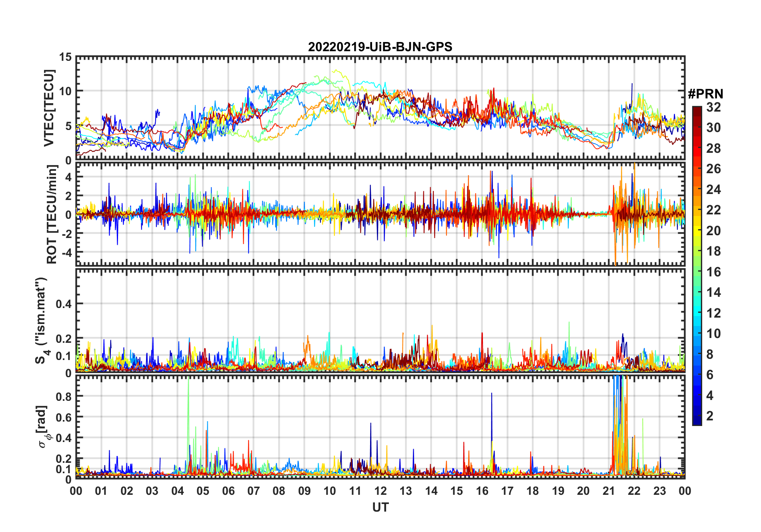
Task: Click the UT x-axis label
Action: click(x=380, y=507)
